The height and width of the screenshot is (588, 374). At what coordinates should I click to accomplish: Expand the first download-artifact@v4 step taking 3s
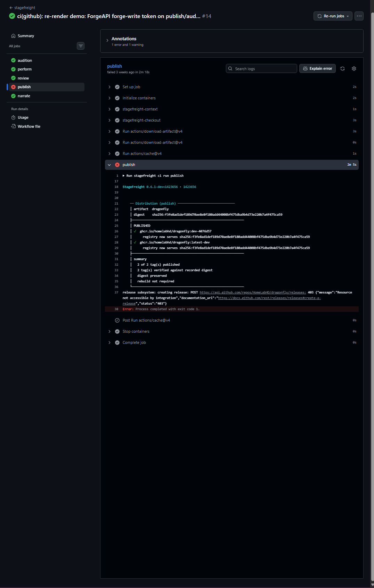(232, 131)
